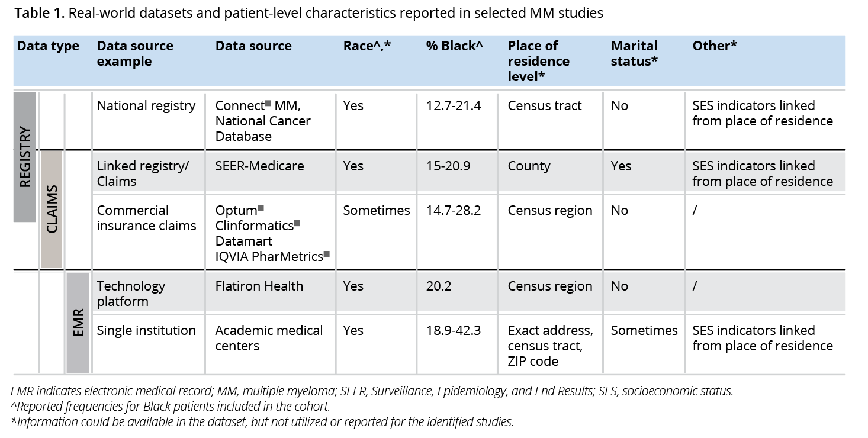Viewport: 868px width, 438px height.
Task: Click the EMR abbreviation footnote line
Action: (x=372, y=391)
